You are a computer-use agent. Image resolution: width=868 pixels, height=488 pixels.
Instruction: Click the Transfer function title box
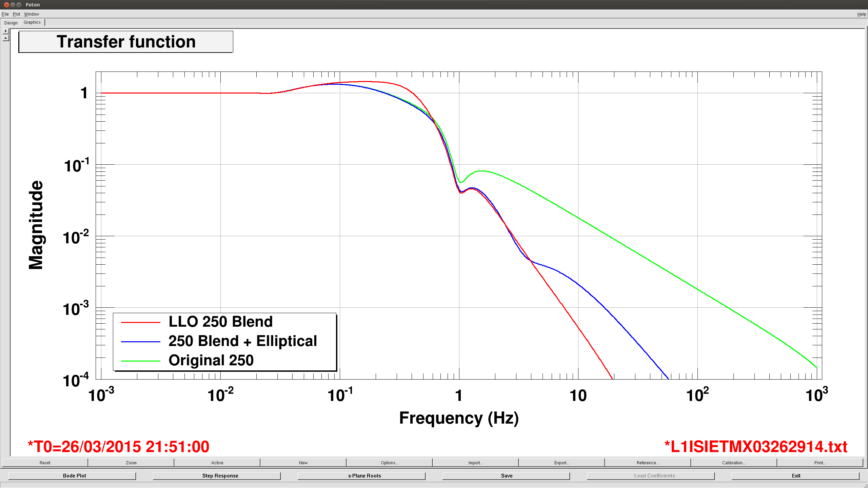pyautogui.click(x=126, y=42)
